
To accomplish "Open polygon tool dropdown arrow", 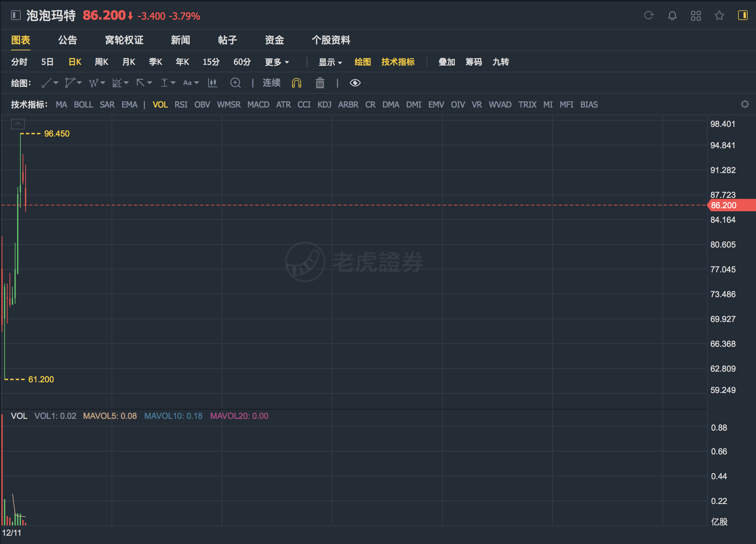I will click(79, 83).
